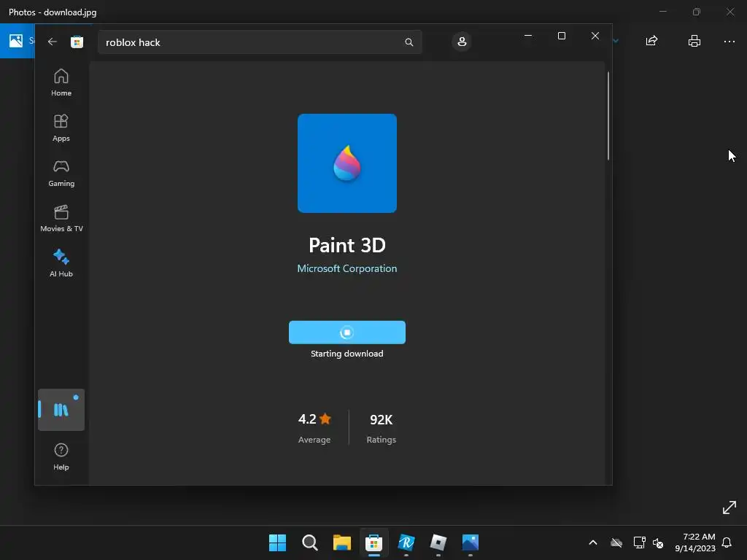Open taskbar Search
Viewport: 747px width, 560px height.
(x=309, y=542)
